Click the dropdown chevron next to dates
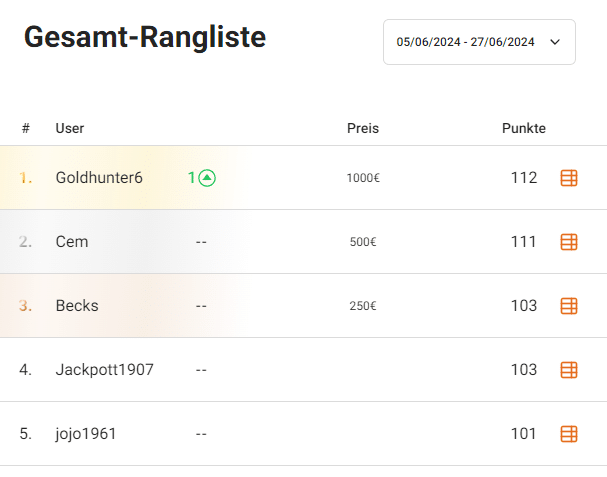The image size is (607, 477). [x=556, y=42]
